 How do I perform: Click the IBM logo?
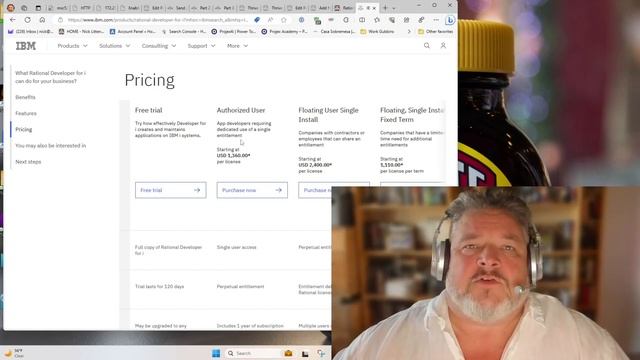point(26,46)
